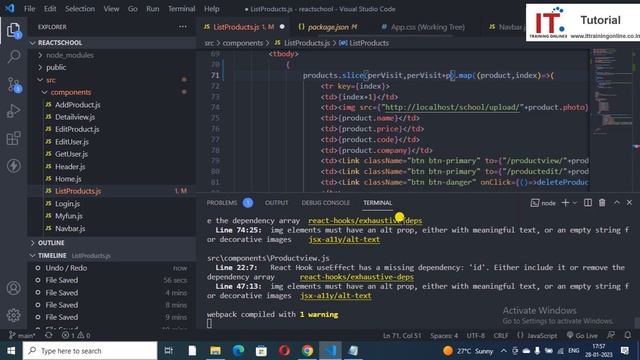The width and height of the screenshot is (640, 360).
Task: Synchronize changes icon in status bar
Action: (x=49, y=336)
